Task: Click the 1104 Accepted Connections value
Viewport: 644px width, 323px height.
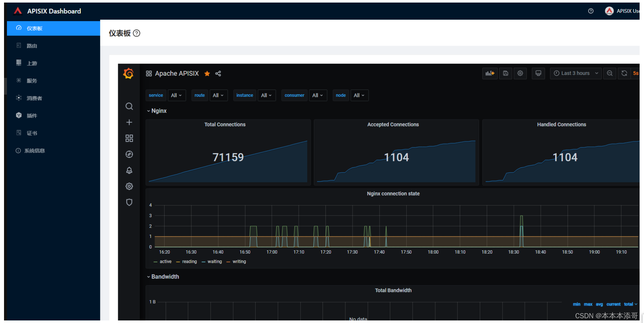Action: click(x=396, y=157)
